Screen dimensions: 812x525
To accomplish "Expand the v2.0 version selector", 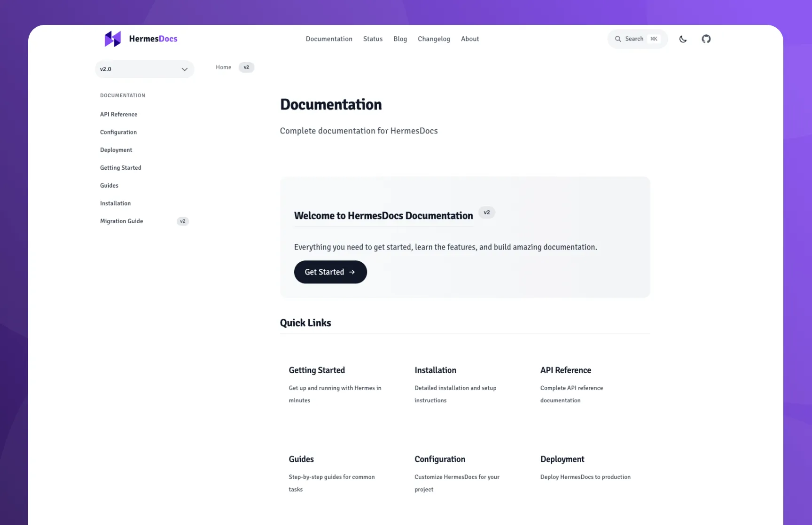I will pos(144,69).
